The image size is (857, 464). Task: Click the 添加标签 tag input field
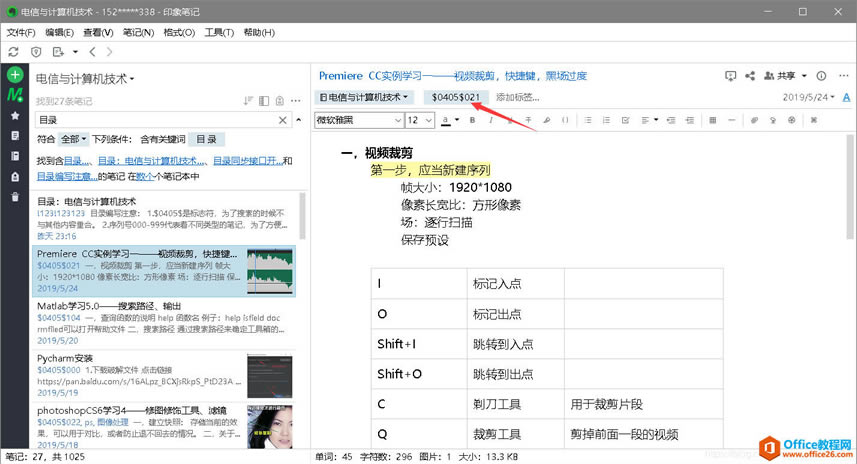point(517,97)
